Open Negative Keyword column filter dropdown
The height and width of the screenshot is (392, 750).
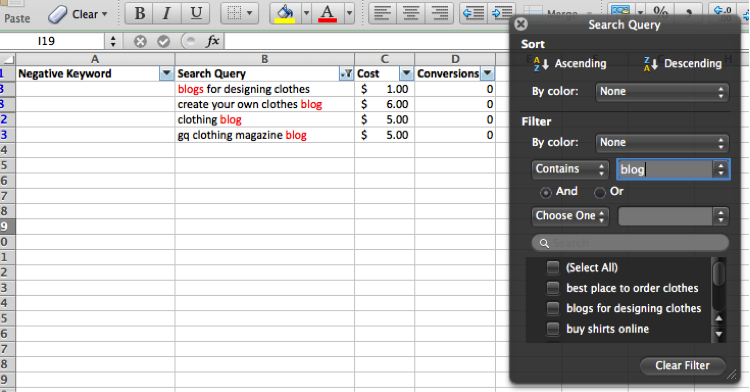click(166, 74)
